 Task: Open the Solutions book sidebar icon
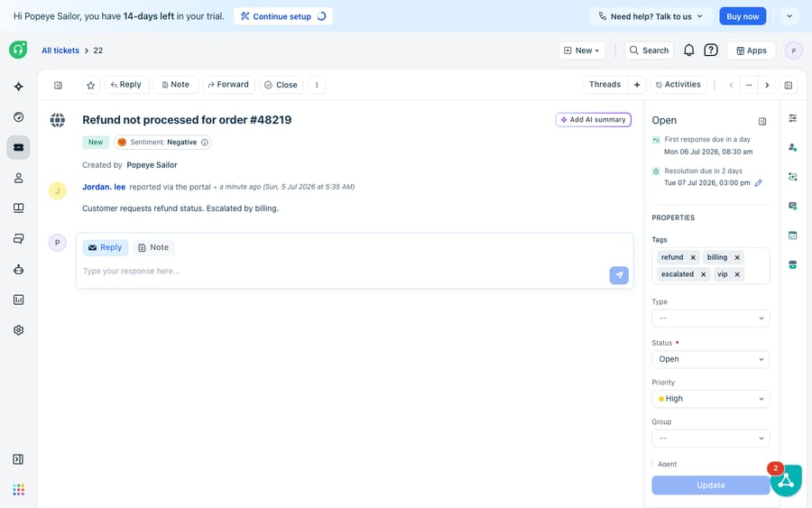(19, 208)
